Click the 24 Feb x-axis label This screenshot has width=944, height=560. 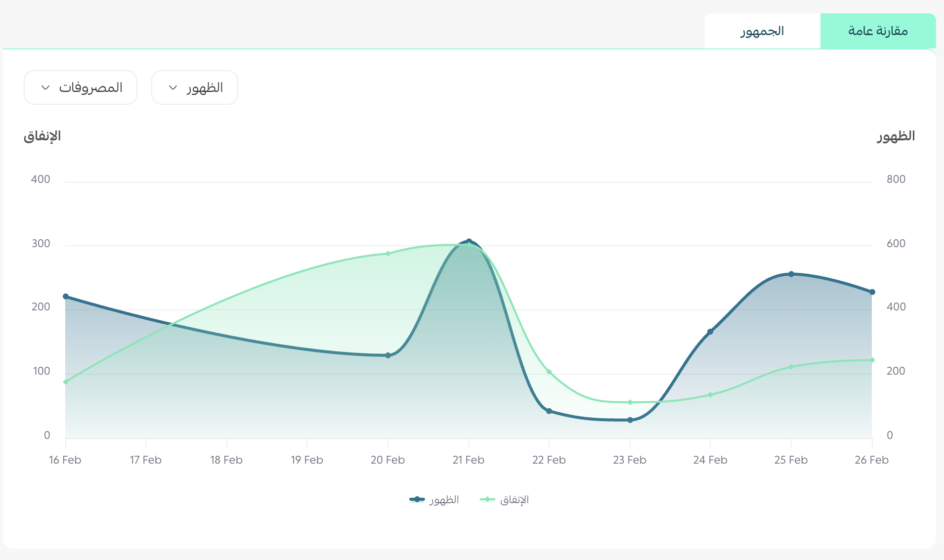[x=710, y=460]
